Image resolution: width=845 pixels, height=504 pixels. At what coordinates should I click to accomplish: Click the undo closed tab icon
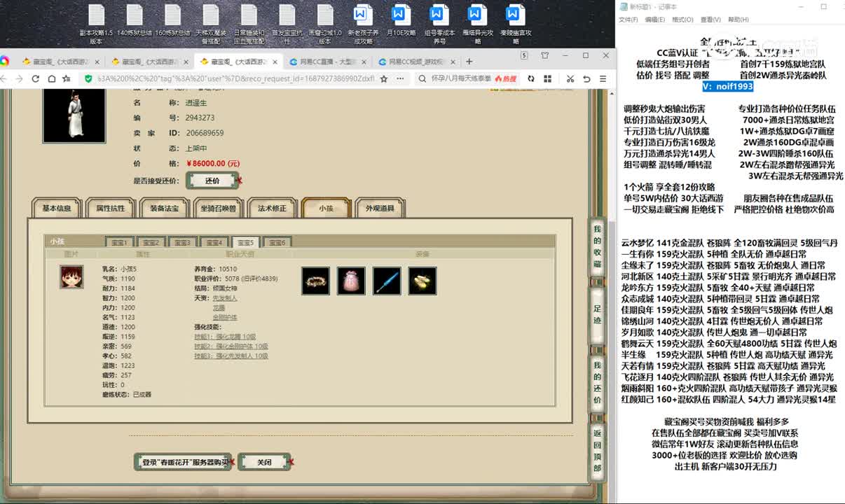(x=586, y=79)
